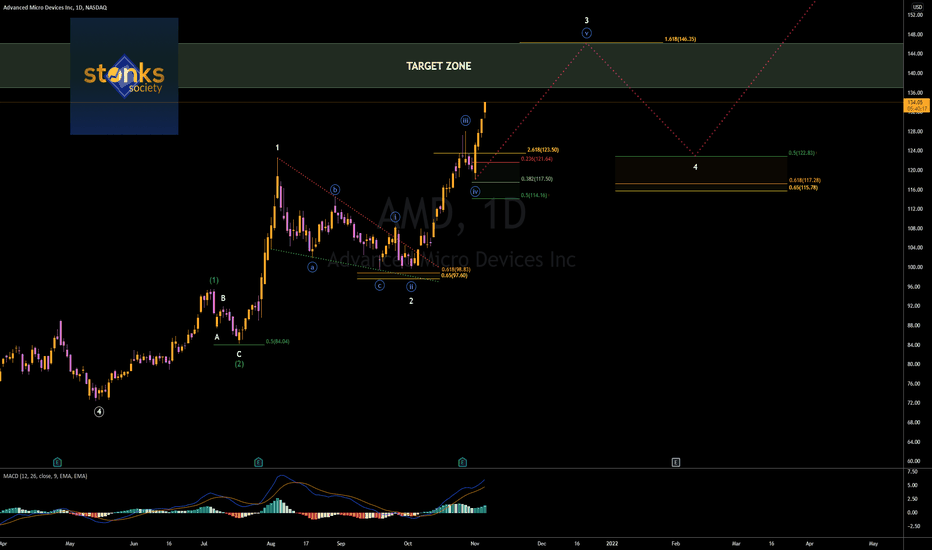This screenshot has height=550, width=932.
Task: Click the 0.5(84.04) Fibonacci label
Action: click(x=278, y=341)
